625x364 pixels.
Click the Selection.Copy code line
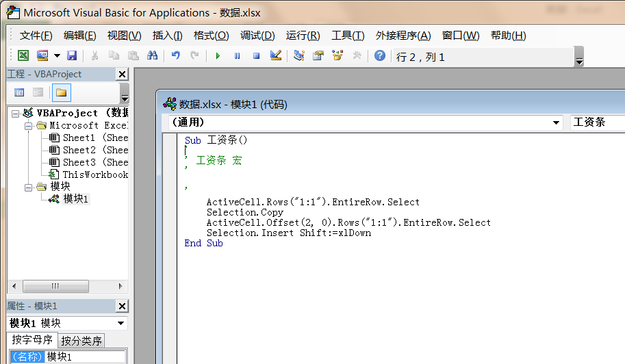click(x=245, y=212)
